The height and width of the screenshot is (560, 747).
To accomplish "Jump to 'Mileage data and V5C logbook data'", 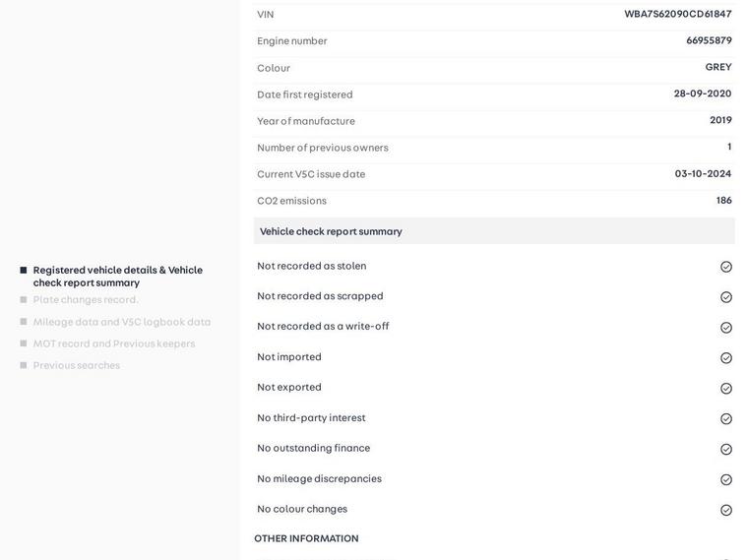I will [x=121, y=322].
